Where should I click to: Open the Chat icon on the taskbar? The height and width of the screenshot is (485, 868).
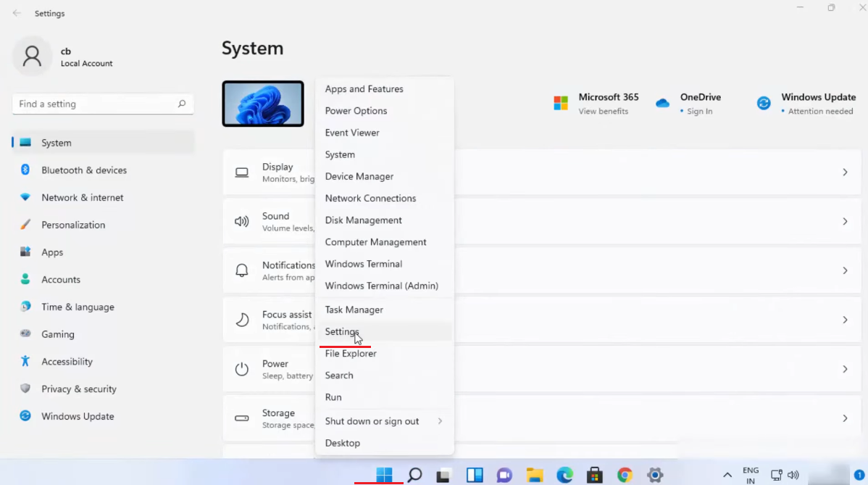click(x=504, y=474)
